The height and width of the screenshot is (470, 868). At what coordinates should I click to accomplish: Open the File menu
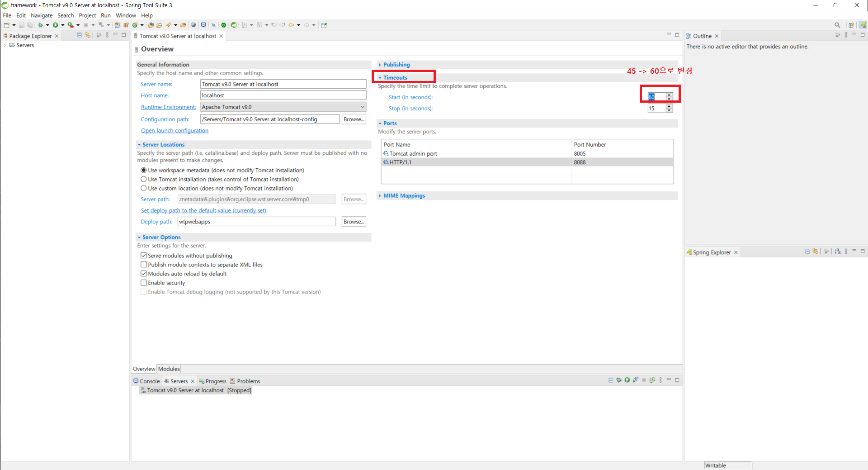[x=7, y=15]
